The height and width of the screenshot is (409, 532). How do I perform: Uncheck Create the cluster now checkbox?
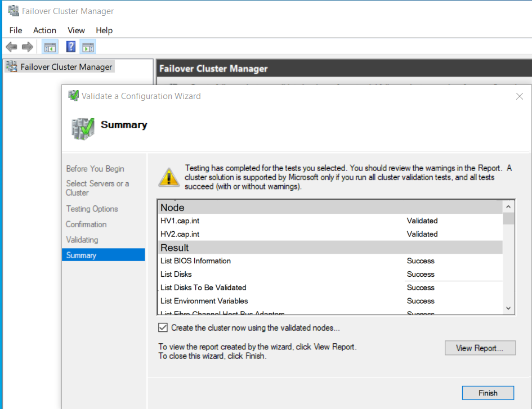tap(163, 327)
